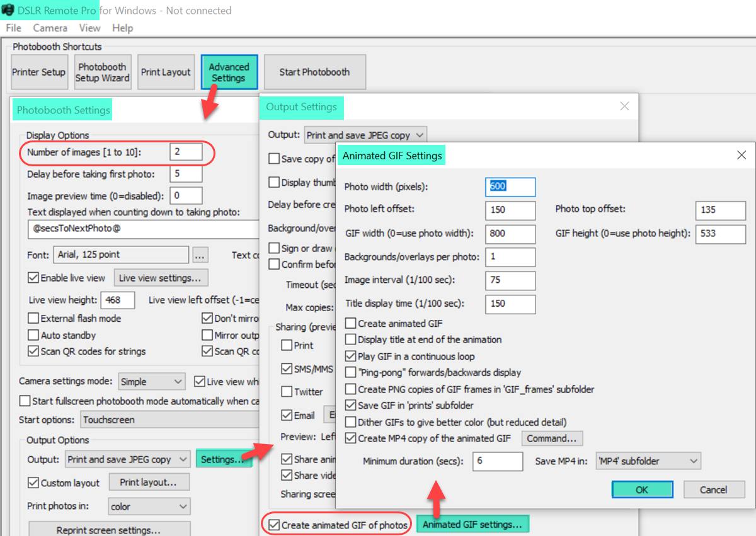Expand the Output dropdown in Photobooth Settings
Viewport: 756px width, 536px height.
128,459
